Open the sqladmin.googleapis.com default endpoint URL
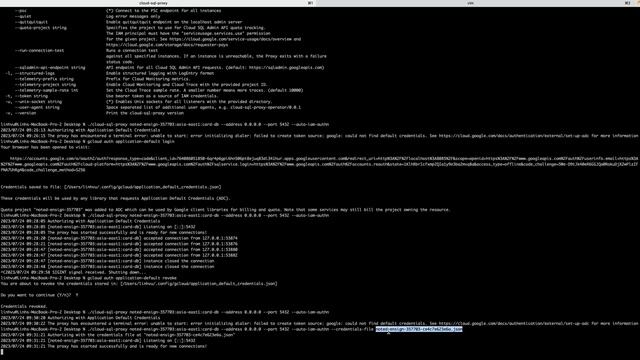640x360 pixels. [x=286, y=68]
